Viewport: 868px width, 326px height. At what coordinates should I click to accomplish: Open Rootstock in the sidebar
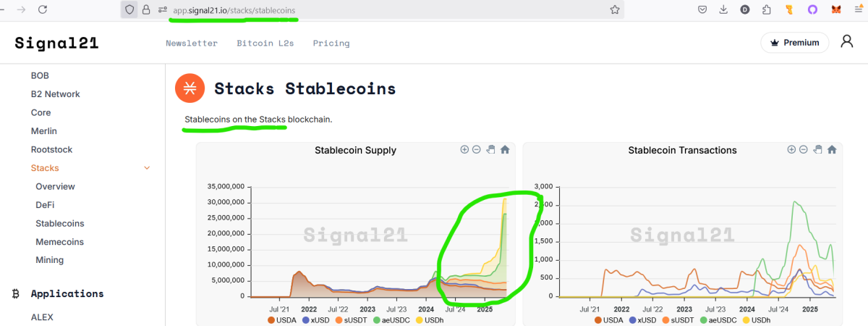(52, 149)
